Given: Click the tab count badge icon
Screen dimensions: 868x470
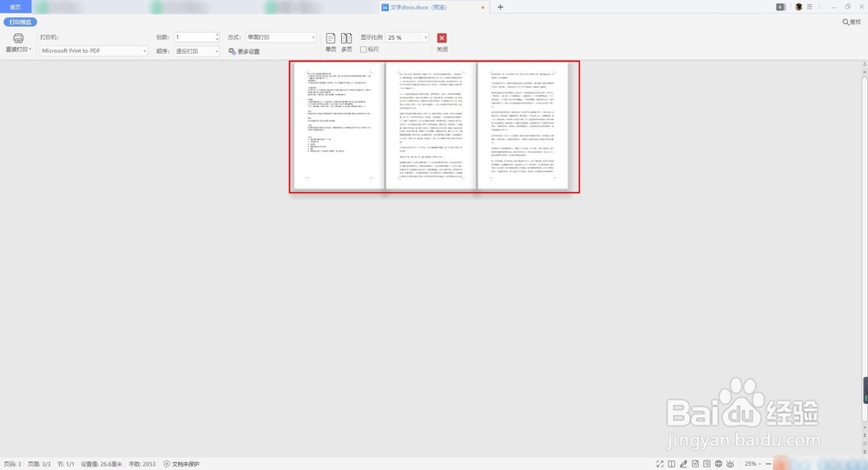Looking at the screenshot, I should [x=780, y=7].
